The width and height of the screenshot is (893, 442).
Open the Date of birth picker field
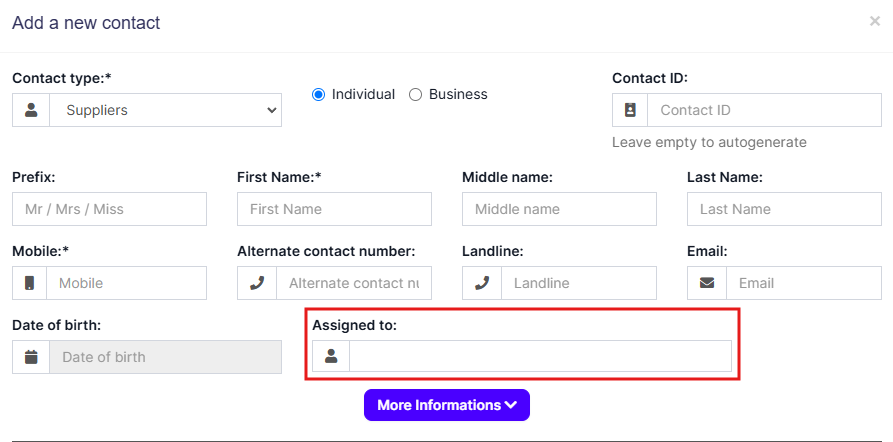[166, 357]
